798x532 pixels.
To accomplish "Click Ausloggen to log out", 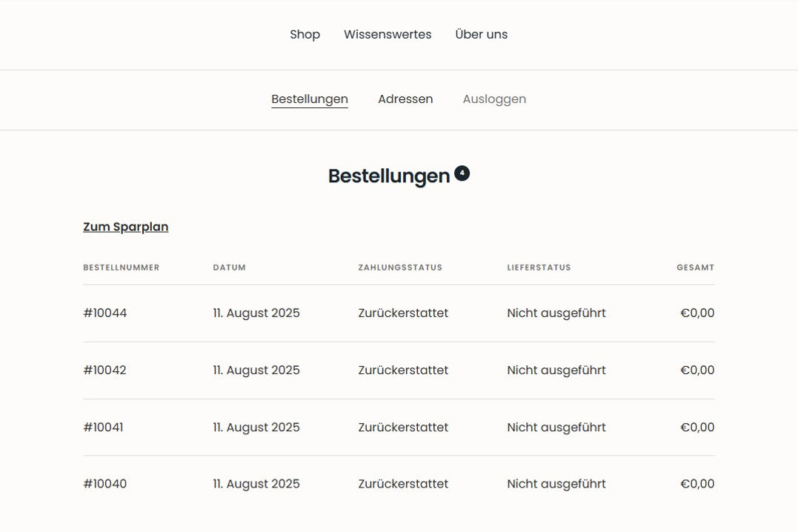I will click(x=494, y=99).
